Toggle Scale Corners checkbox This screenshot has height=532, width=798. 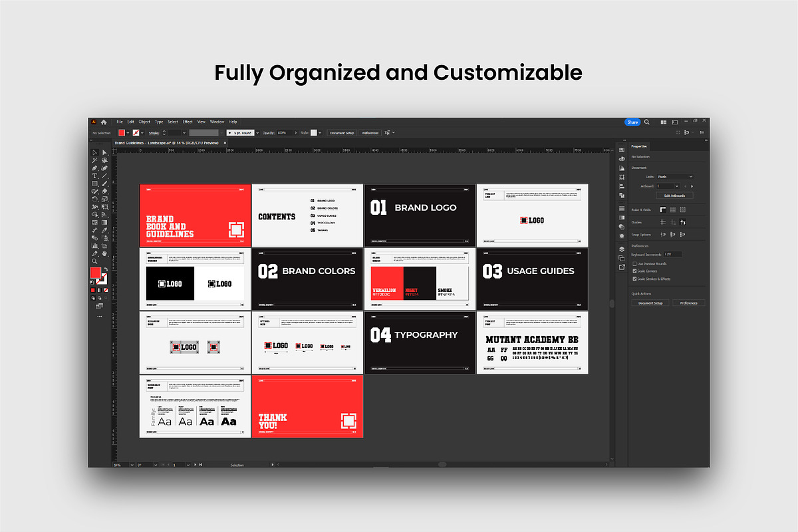click(634, 271)
